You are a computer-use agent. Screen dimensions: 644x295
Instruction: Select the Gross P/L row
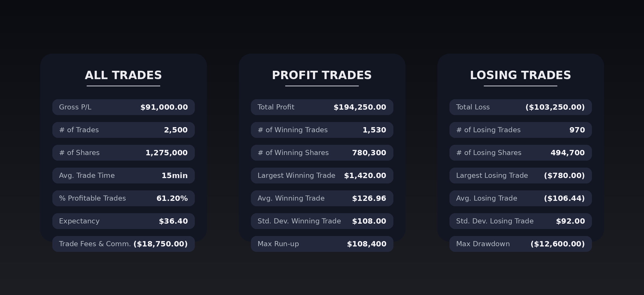coord(123,107)
